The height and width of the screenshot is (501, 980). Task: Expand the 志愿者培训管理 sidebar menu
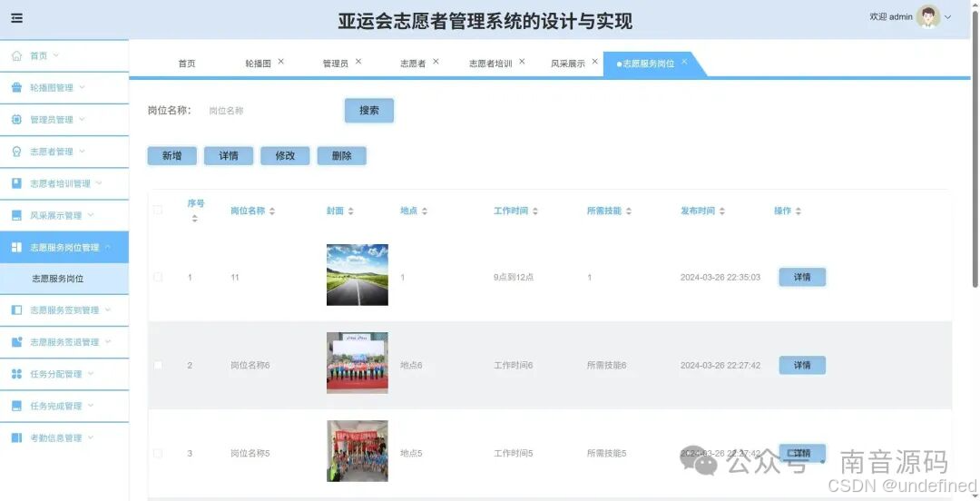click(x=100, y=183)
